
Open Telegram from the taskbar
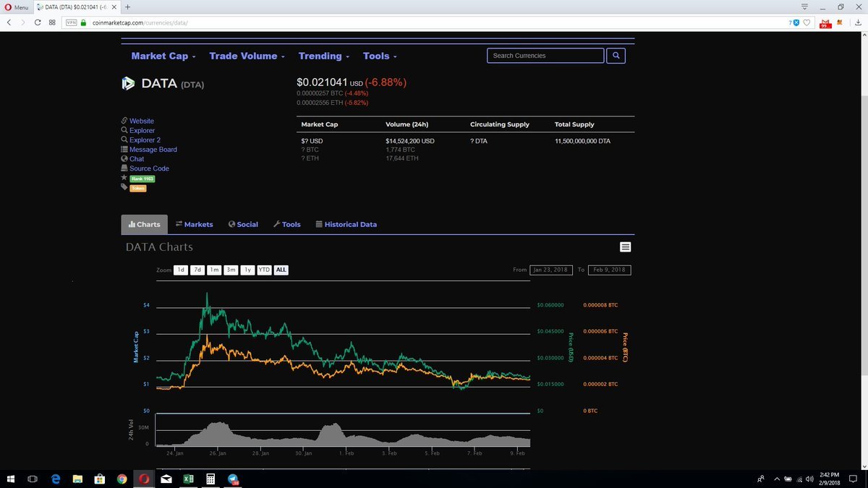233,479
